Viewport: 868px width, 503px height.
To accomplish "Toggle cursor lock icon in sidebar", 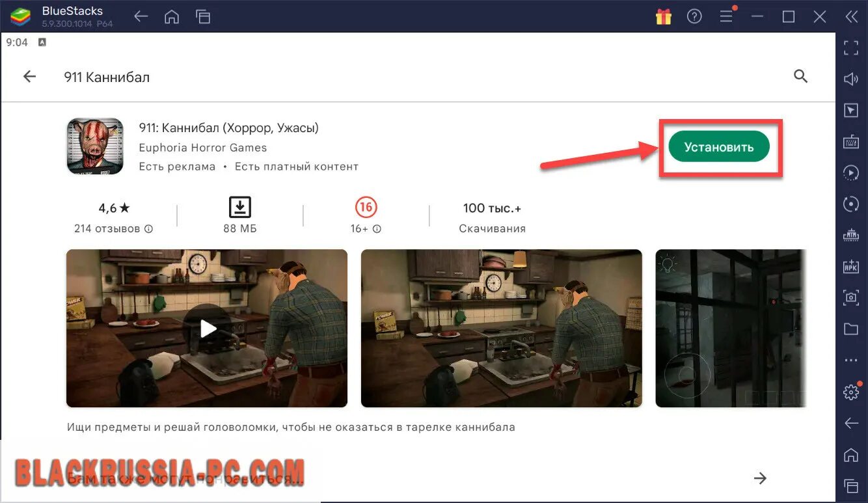I will 851,111.
